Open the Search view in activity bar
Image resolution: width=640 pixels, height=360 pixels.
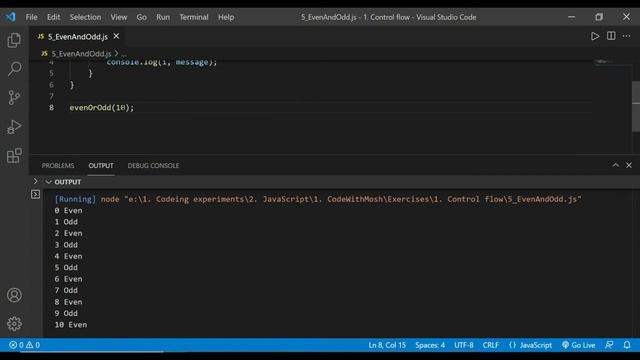click(x=14, y=69)
